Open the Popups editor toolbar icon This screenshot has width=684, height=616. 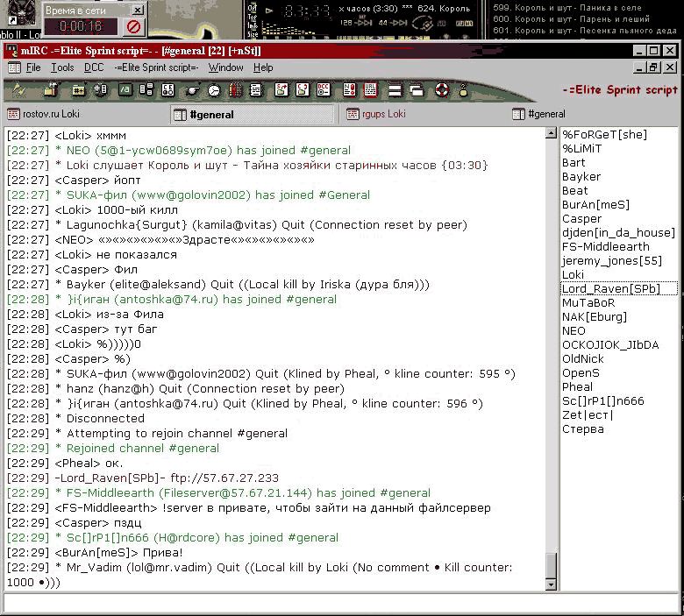146,89
